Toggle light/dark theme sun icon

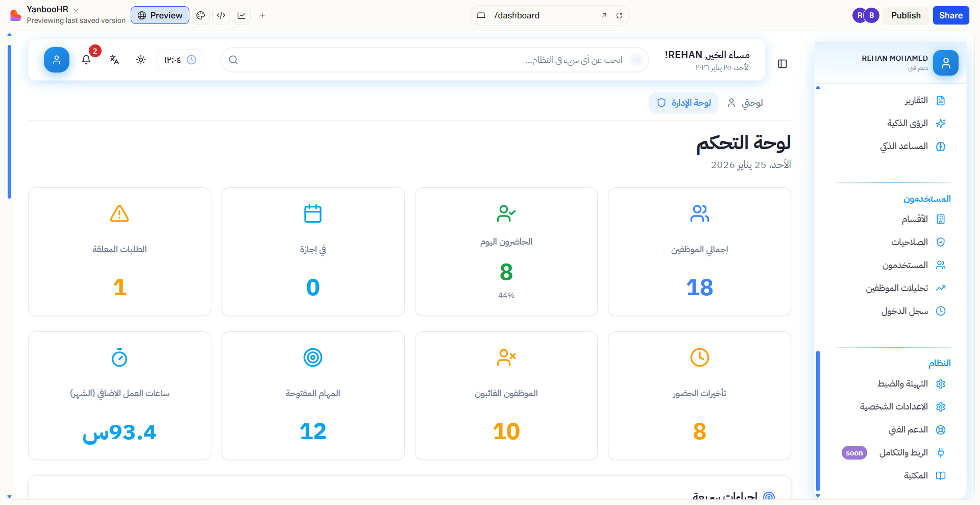pyautogui.click(x=141, y=60)
